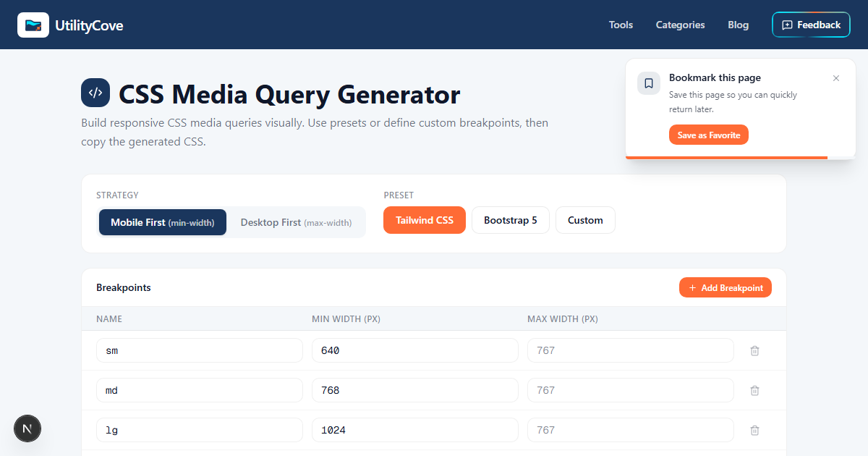Click the MAX WIDTH (PX) column header

(563, 319)
